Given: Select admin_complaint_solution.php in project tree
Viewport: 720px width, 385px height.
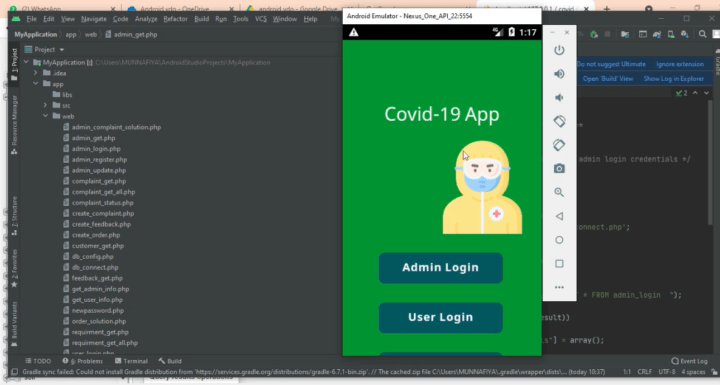Looking at the screenshot, I should [x=112, y=127].
